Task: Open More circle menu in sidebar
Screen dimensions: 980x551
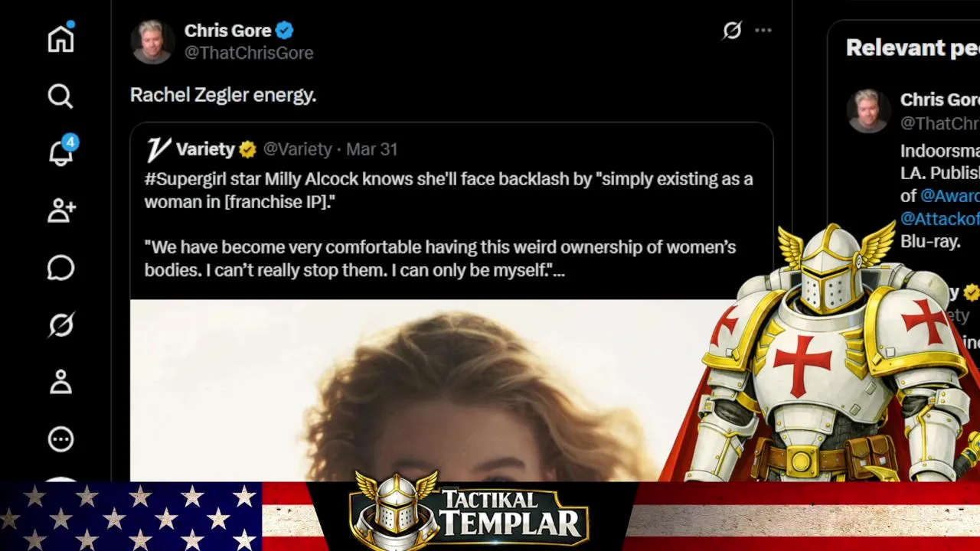Action: 60,439
